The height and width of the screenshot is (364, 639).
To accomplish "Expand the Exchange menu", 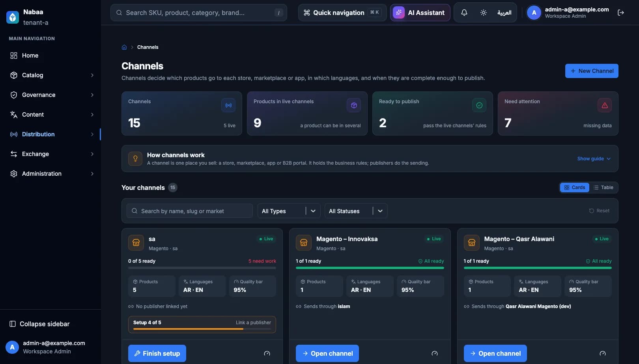I will coord(50,154).
